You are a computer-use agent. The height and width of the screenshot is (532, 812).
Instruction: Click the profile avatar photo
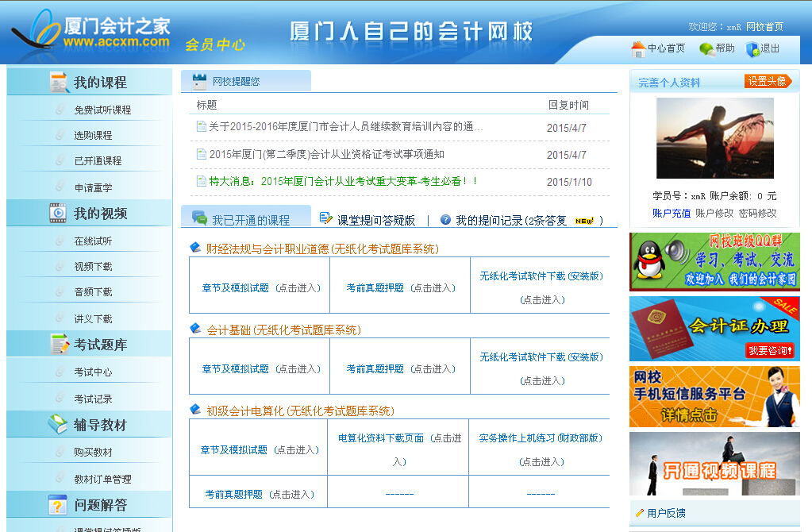point(703,139)
